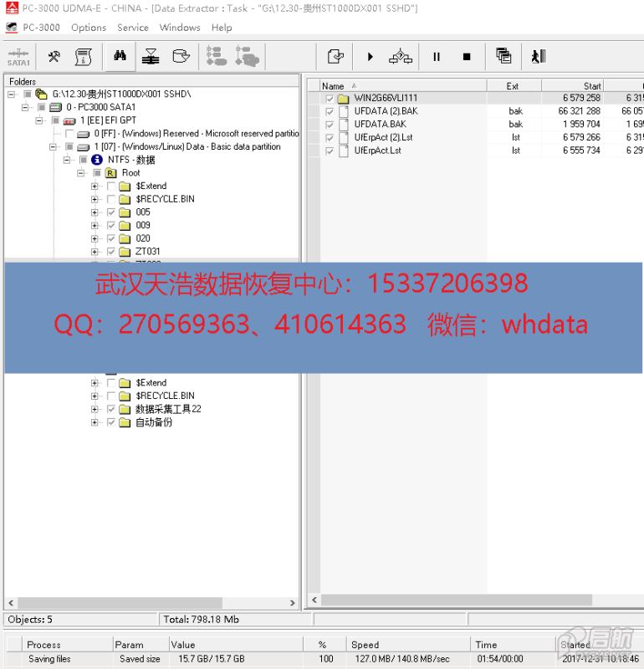
Task: Open the wrench and hammer tools icon
Action: [x=54, y=57]
